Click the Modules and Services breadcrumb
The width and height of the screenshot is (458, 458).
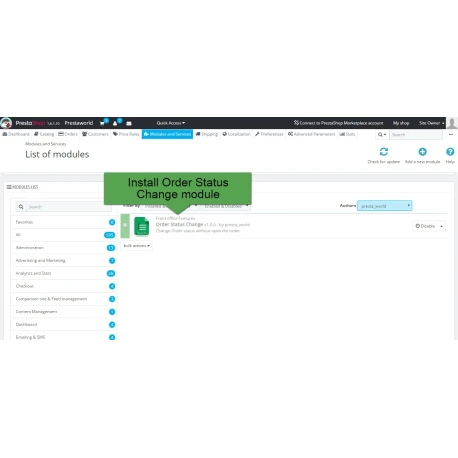pos(46,144)
